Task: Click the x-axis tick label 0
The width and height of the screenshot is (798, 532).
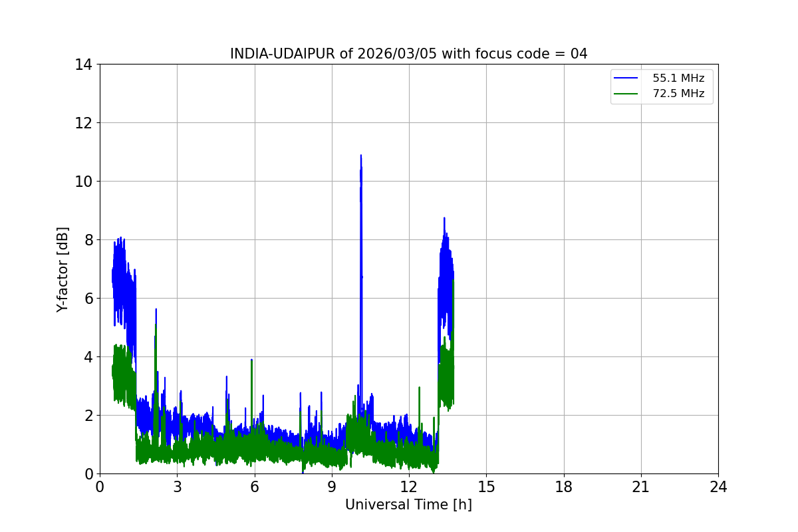Action: click(100, 487)
